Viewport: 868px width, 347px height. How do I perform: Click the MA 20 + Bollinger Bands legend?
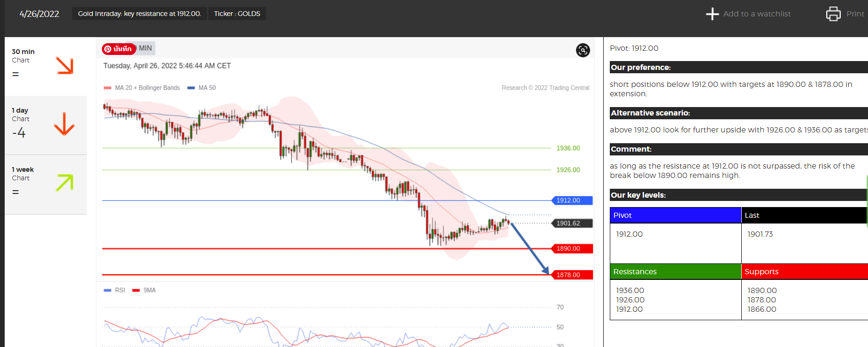142,88
